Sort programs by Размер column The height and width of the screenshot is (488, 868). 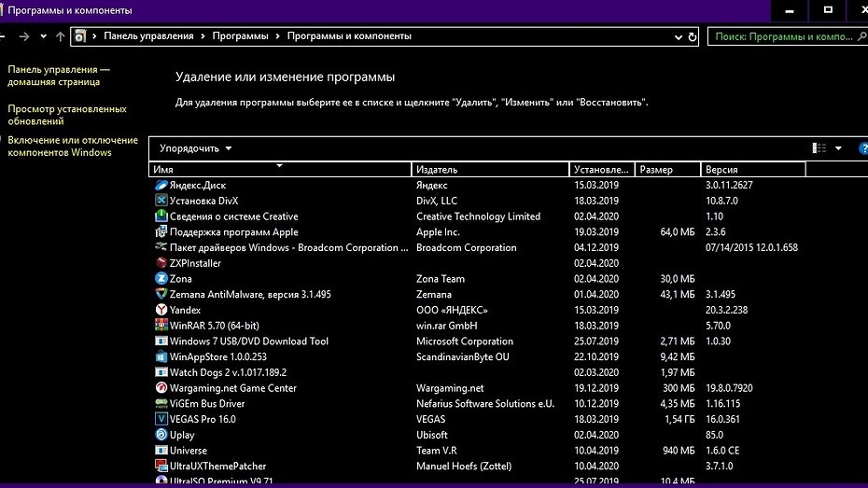[667, 170]
